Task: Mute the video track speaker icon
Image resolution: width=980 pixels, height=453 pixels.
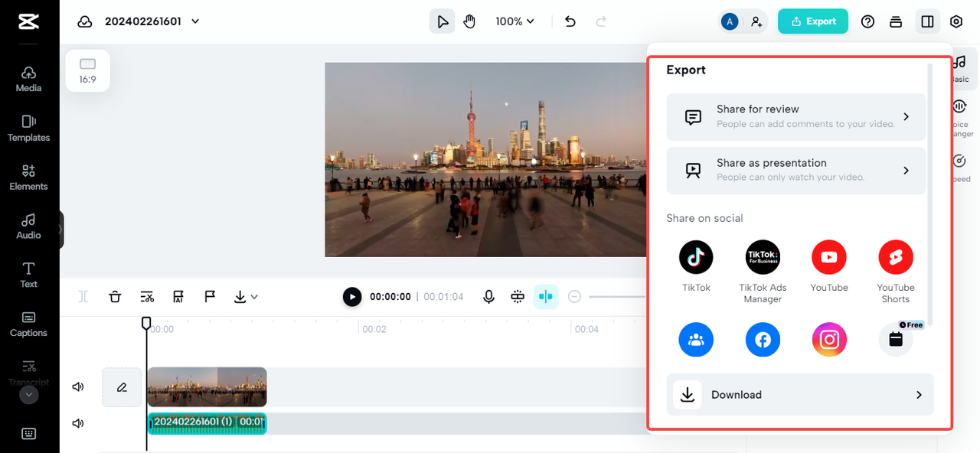Action: pos(78,387)
